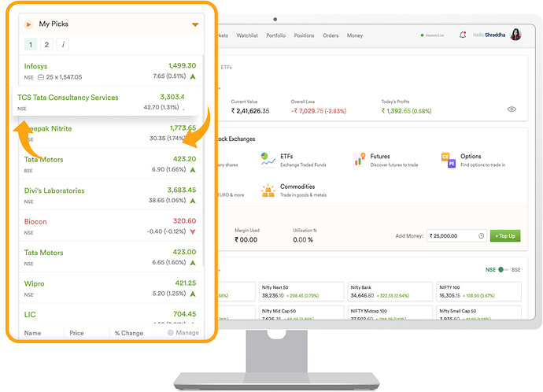Open the Nifty Mid Cap 50 card
The image size is (543, 392).
[x=301, y=312]
